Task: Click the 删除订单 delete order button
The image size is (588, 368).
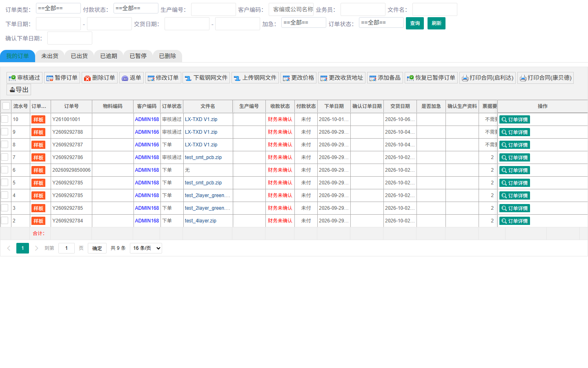Action: (100, 78)
